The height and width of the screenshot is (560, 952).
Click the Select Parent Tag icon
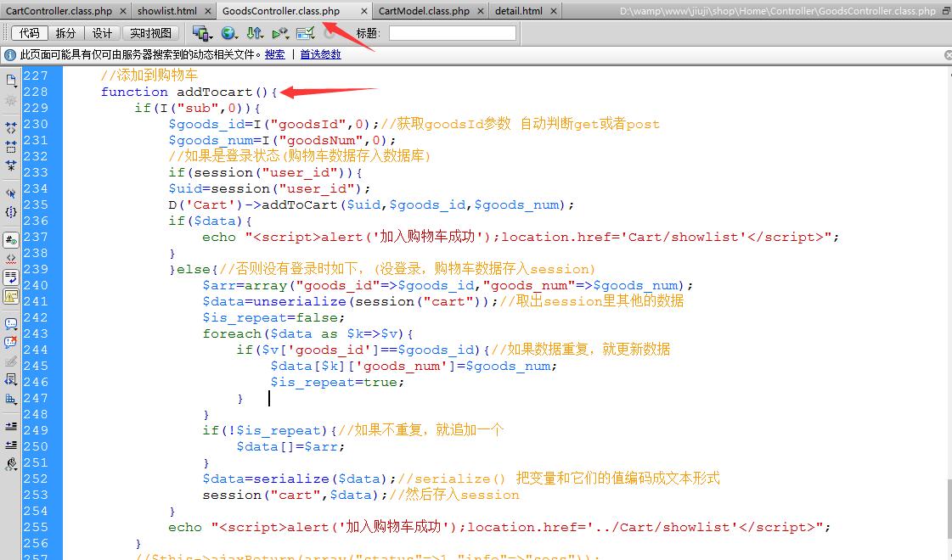point(11,193)
